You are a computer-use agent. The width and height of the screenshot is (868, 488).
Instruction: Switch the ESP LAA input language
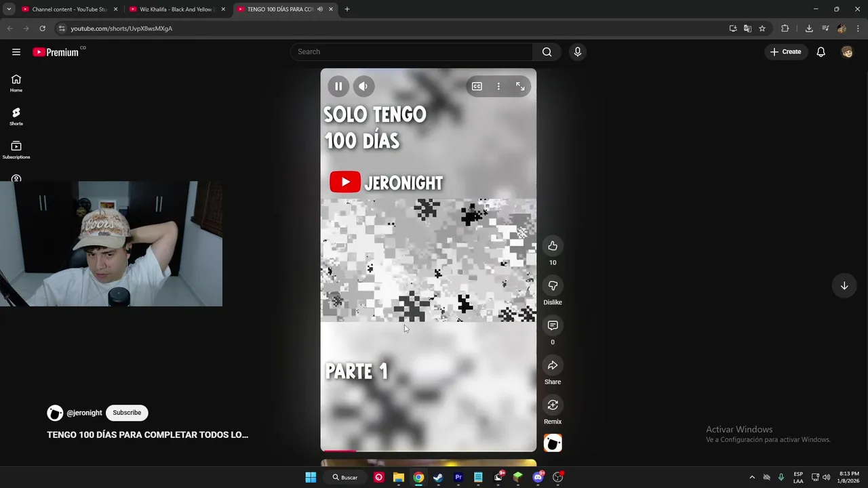pyautogui.click(x=798, y=477)
